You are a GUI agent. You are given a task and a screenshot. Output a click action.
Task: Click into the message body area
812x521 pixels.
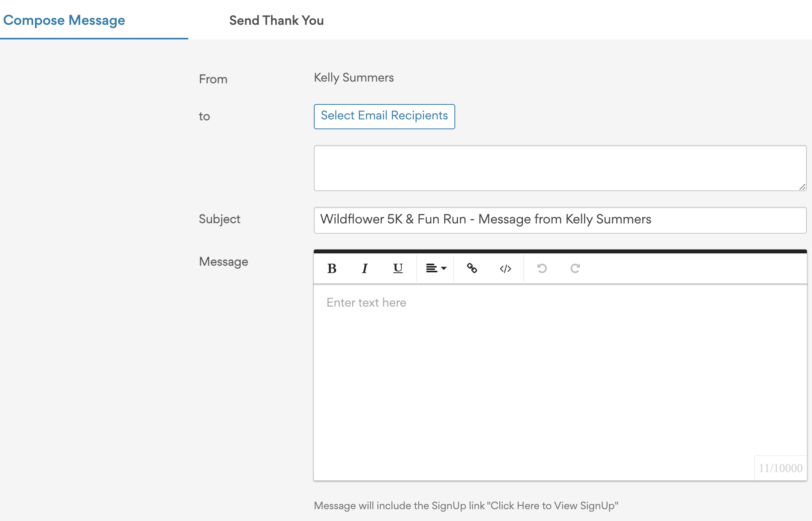tap(560, 381)
